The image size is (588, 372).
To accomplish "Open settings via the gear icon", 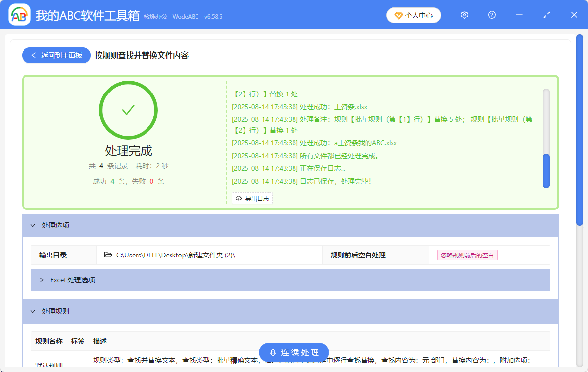I will click(x=464, y=15).
